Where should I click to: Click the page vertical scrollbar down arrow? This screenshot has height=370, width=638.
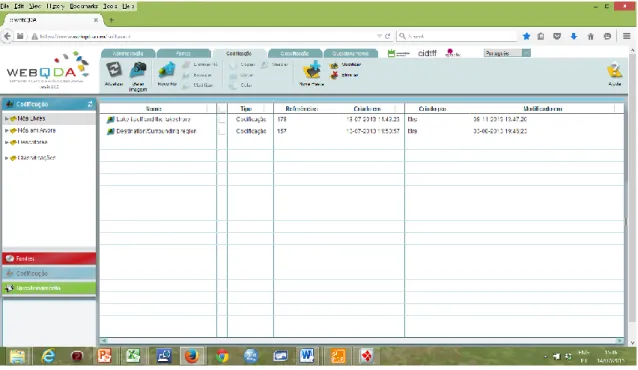click(x=633, y=343)
